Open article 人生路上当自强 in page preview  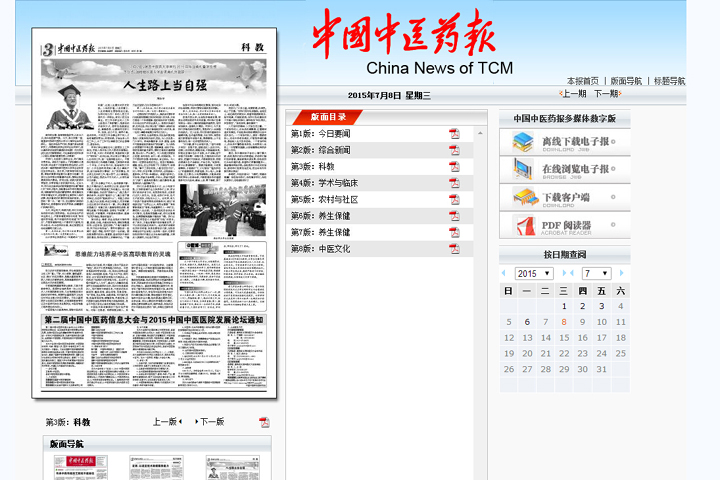[165, 85]
